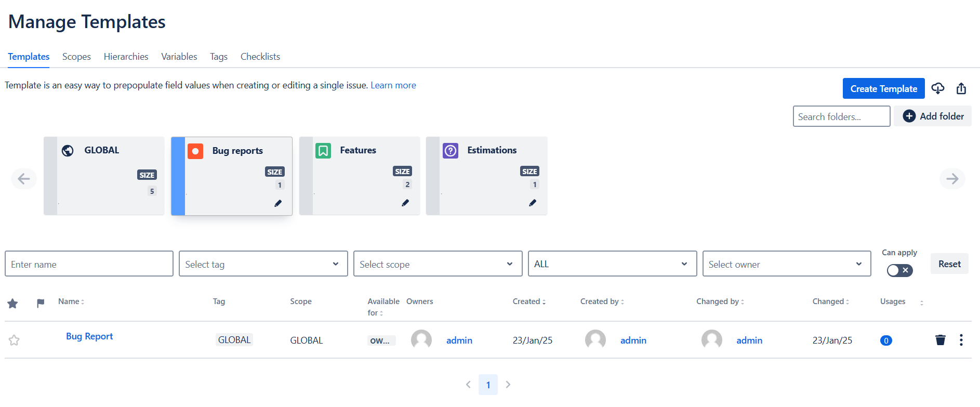
Task: Follow the Learn more link
Action: tap(393, 85)
